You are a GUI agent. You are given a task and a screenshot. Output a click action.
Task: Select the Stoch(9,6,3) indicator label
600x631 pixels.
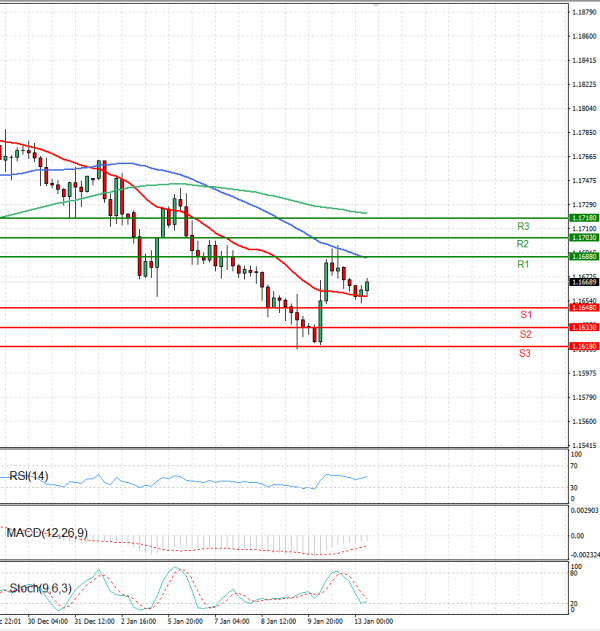coord(41,587)
